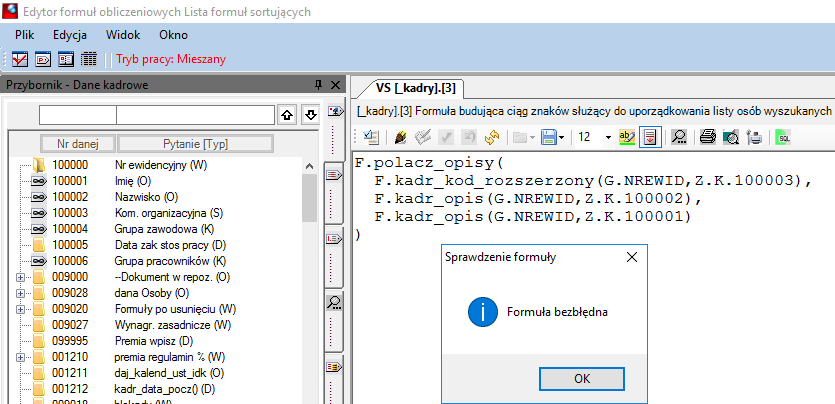
Task: Expand the 009000 --Dokument w repoz. node
Action: point(21,277)
